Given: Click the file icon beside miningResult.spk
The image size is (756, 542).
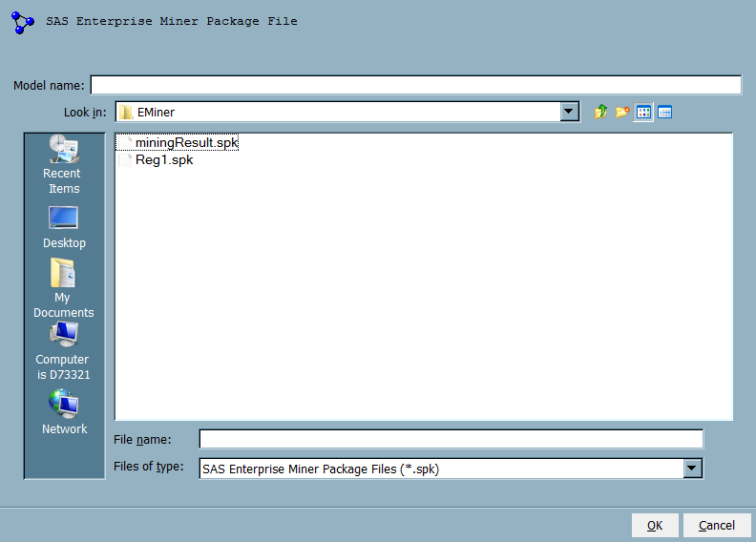Looking at the screenshot, I should click(x=125, y=142).
